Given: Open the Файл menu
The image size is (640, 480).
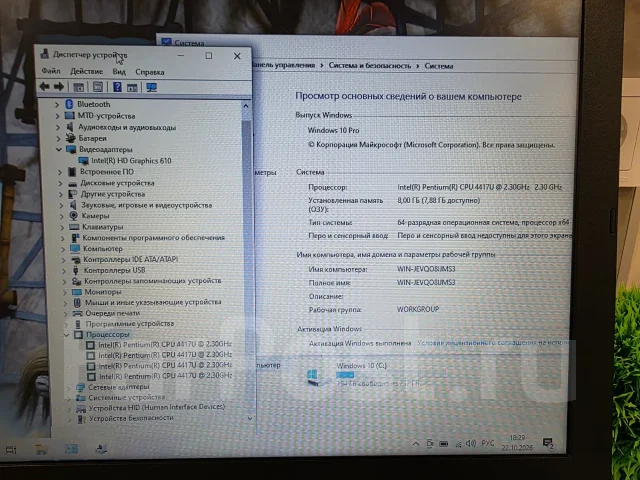Looking at the screenshot, I should 51,71.
